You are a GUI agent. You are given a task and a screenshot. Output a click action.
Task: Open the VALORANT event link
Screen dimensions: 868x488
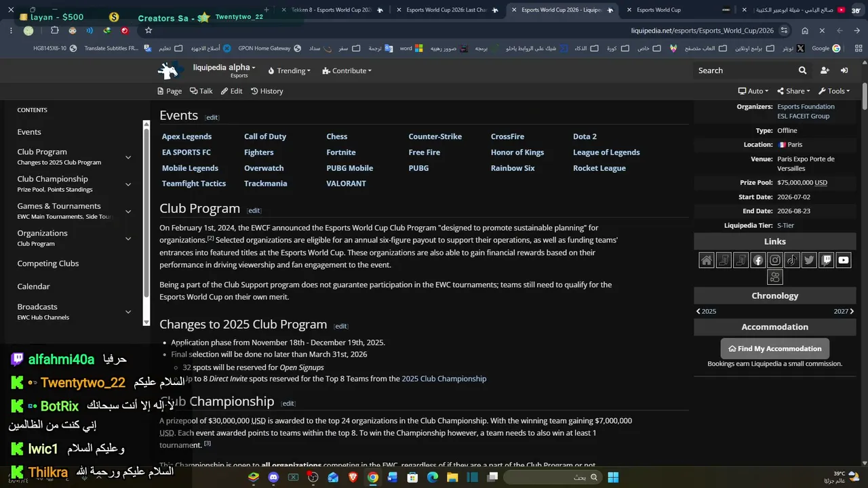pyautogui.click(x=346, y=184)
